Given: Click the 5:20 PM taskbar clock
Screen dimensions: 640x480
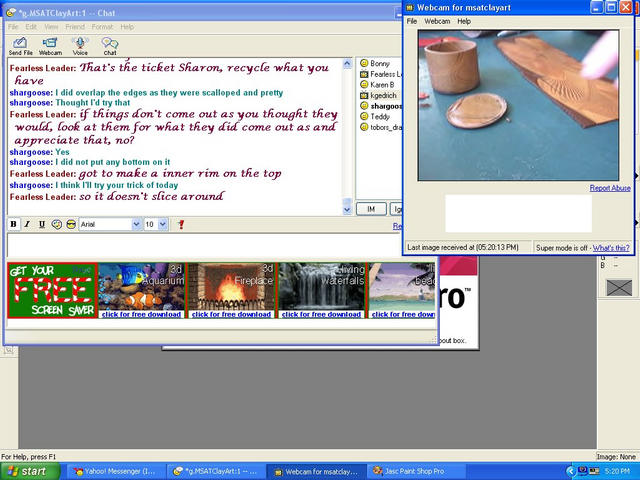Looking at the screenshot, I should tap(618, 471).
